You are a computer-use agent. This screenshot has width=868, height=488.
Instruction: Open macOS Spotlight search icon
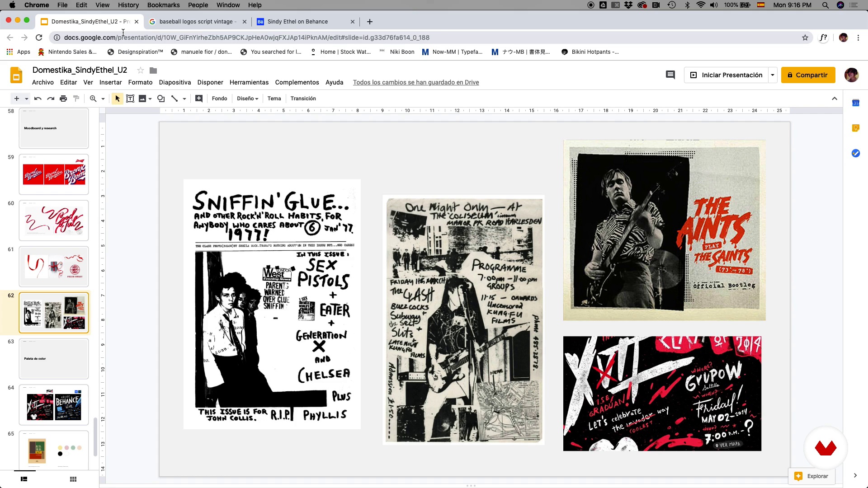(x=826, y=5)
